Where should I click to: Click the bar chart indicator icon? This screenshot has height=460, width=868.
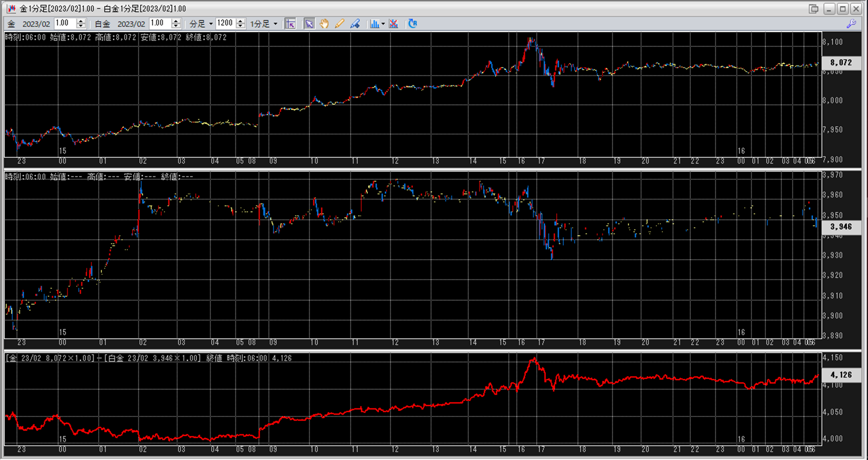374,24
